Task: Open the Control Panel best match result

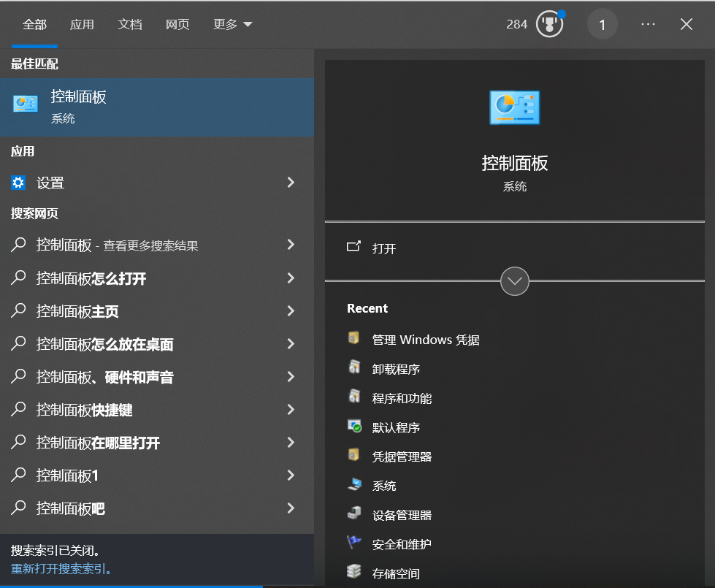Action: tap(157, 107)
